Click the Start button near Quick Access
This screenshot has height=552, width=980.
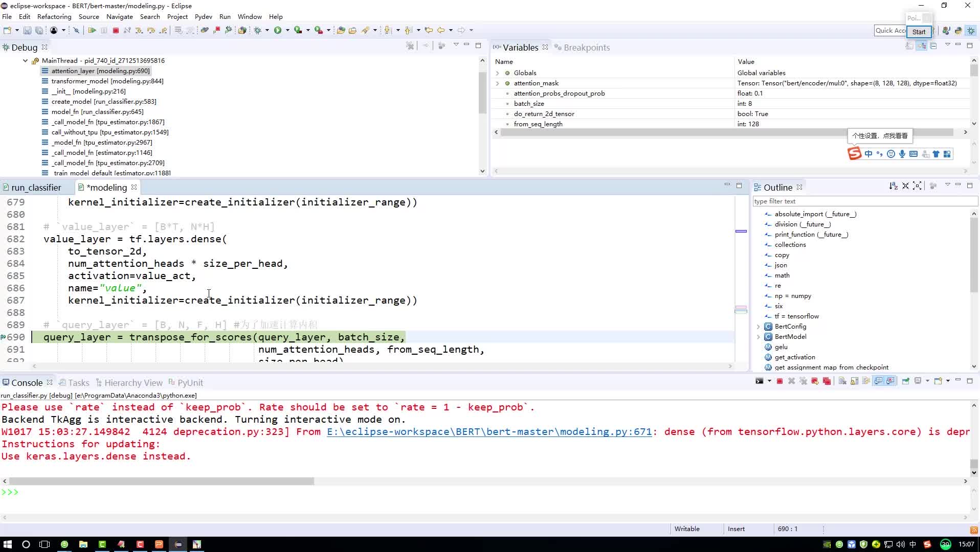pyautogui.click(x=919, y=32)
